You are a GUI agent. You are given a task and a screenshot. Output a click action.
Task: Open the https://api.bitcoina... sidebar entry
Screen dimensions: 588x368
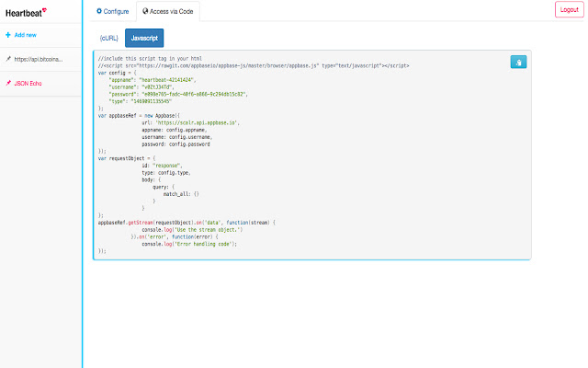(x=40, y=59)
